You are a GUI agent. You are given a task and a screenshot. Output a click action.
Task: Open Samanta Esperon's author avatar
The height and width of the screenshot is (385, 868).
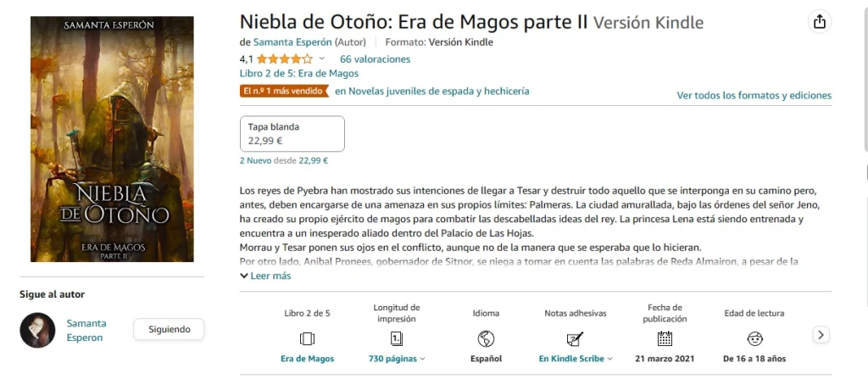pyautogui.click(x=37, y=330)
